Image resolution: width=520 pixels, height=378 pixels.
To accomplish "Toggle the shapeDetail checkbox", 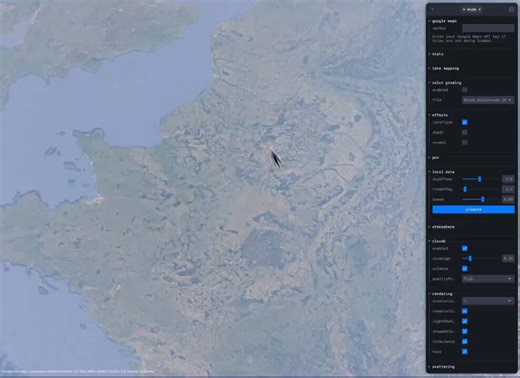I will pyautogui.click(x=465, y=331).
